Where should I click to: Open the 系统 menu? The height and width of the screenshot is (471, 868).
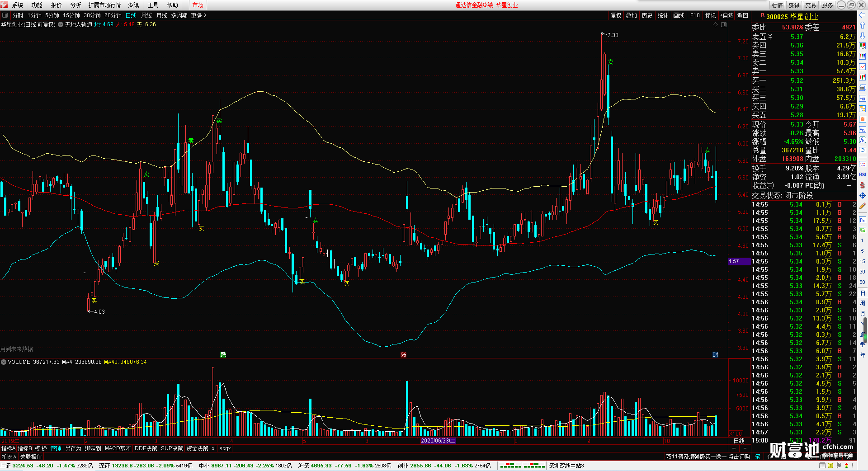click(x=18, y=5)
